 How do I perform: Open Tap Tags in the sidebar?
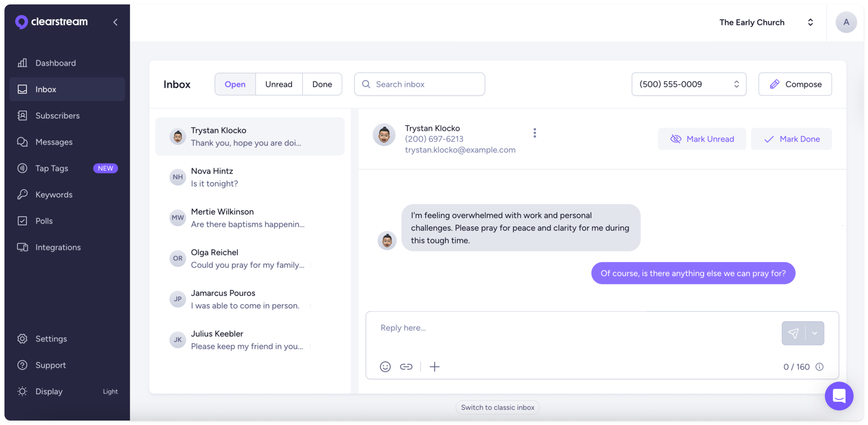[x=52, y=168]
